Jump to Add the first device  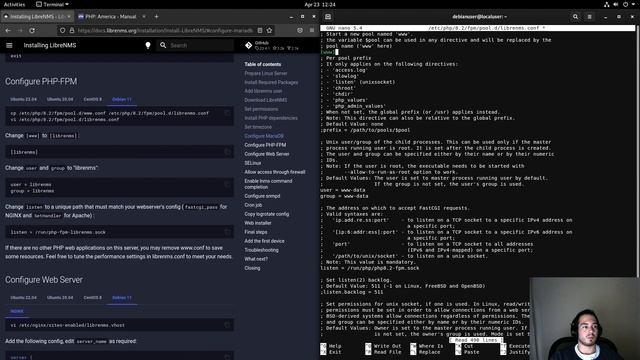[264, 241]
